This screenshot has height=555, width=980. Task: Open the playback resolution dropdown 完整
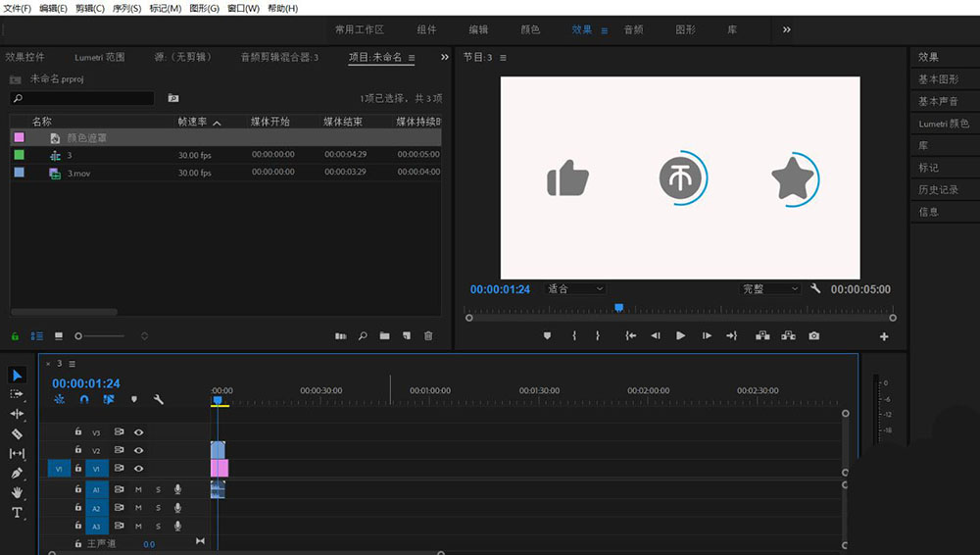tap(770, 289)
